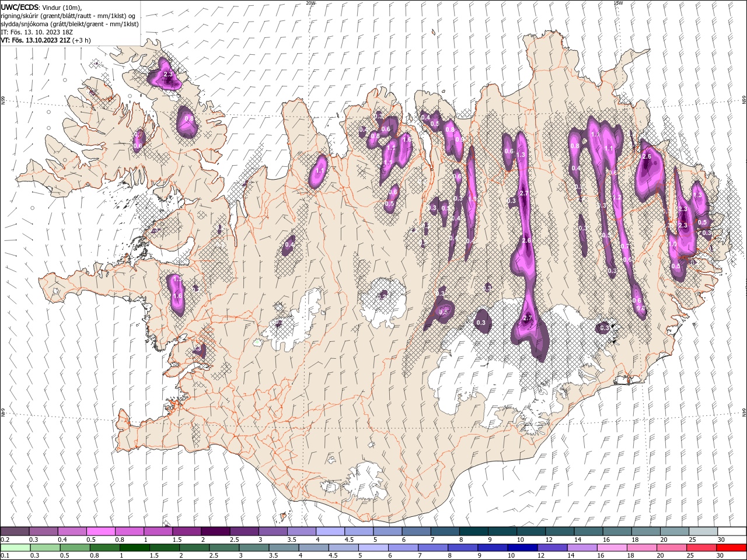Image resolution: width=747 pixels, height=560 pixels.
Task: Pick lower legend swatch starting at 14
Action: [x=582, y=548]
